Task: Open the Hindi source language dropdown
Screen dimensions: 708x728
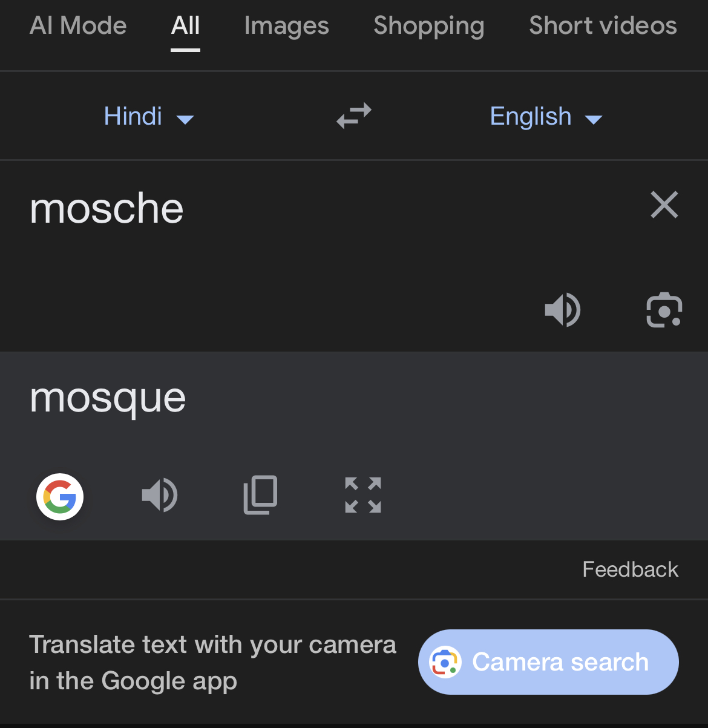Action: click(148, 116)
